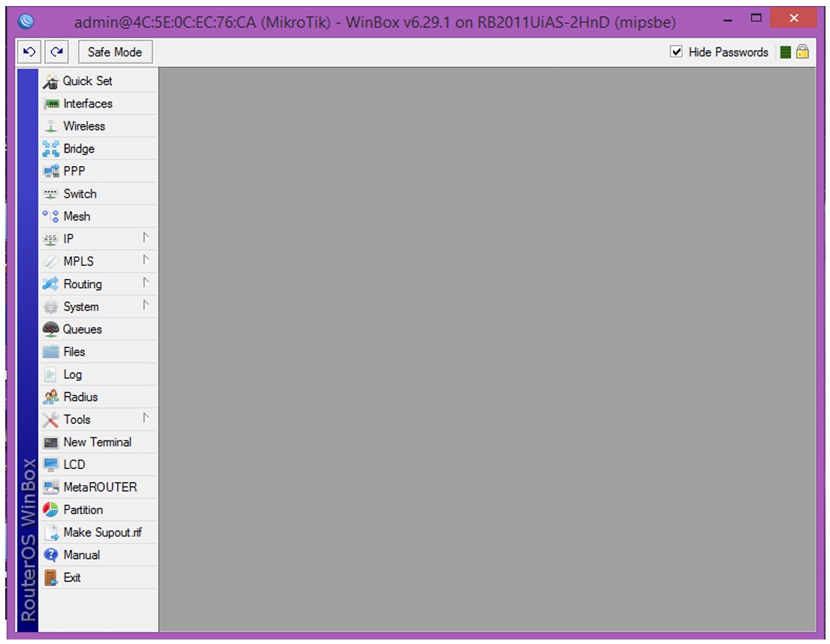
Task: Click the Undo arrow icon
Action: coord(29,52)
